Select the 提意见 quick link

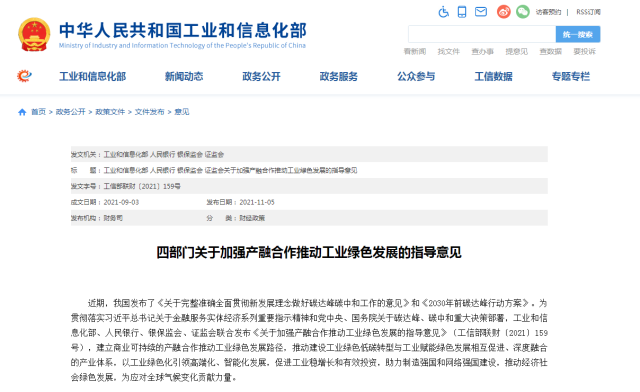(516, 51)
